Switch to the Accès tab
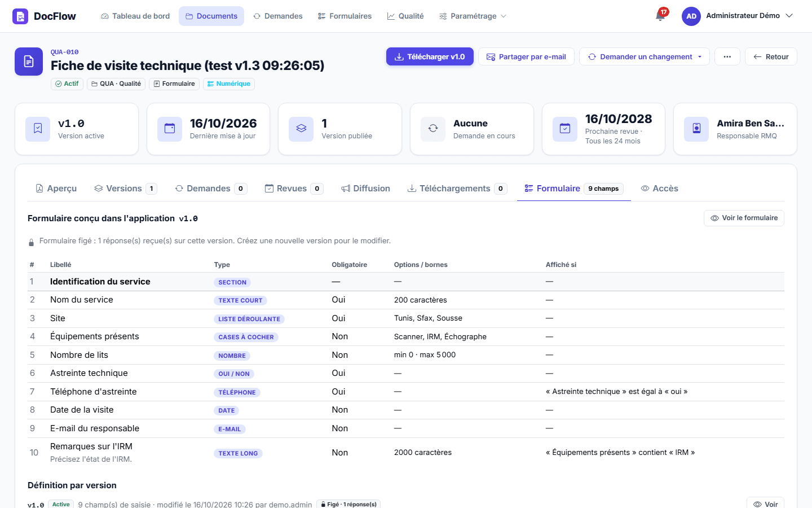Viewport: 812px width, 508px height. click(x=660, y=189)
